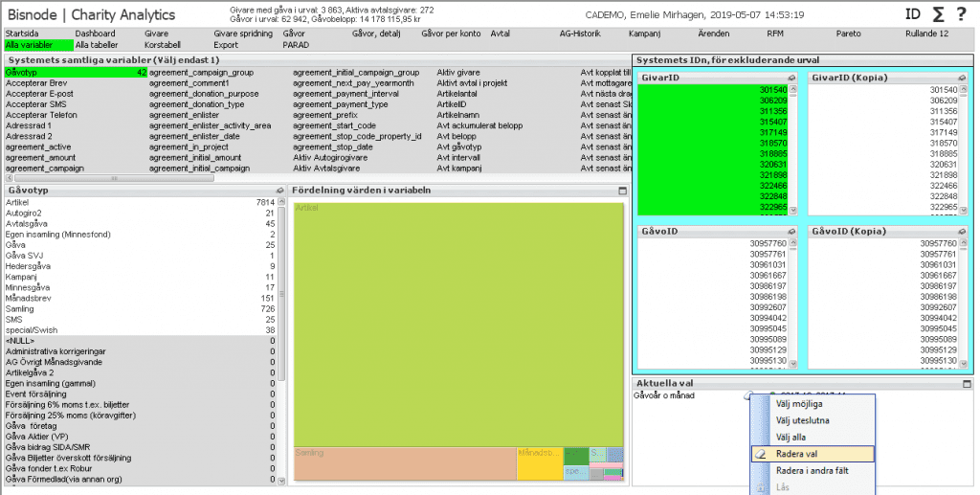Open the Export tab
Screen dimensions: 980x495
click(226, 45)
